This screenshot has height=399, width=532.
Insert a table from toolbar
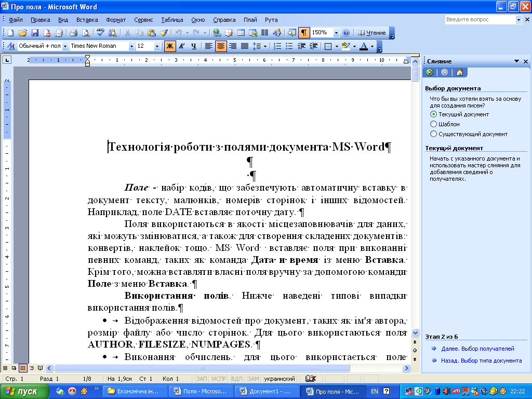pyautogui.click(x=241, y=33)
